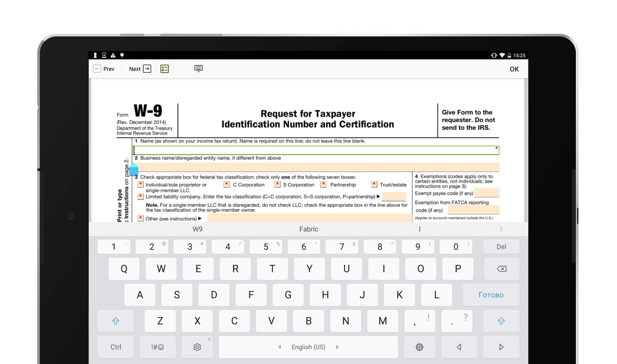Choose the W9 keyboard suggestion
The height and width of the screenshot is (364, 617).
197,229
